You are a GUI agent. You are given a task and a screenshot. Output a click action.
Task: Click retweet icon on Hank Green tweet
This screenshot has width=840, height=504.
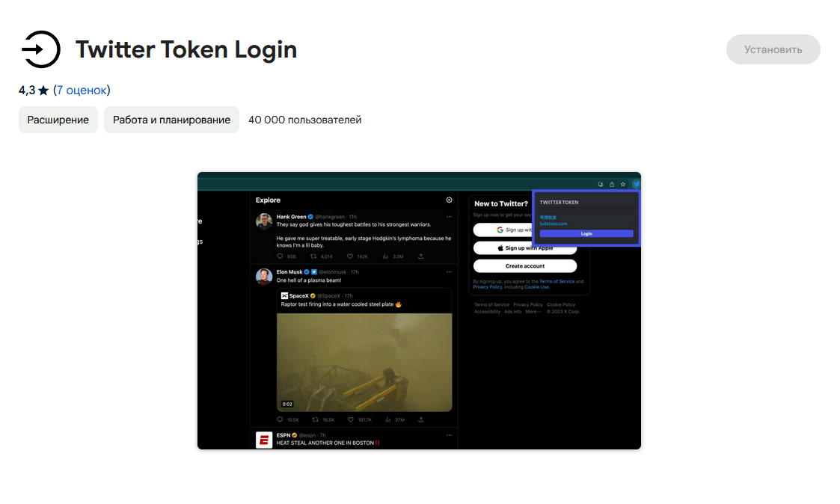[x=314, y=256]
